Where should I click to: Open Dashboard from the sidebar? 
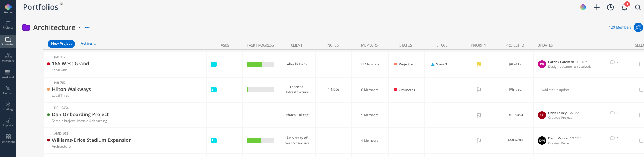[8, 139]
